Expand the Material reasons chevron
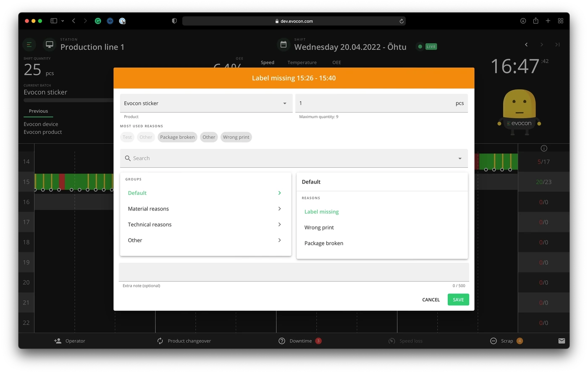The image size is (588, 373). tap(280, 209)
